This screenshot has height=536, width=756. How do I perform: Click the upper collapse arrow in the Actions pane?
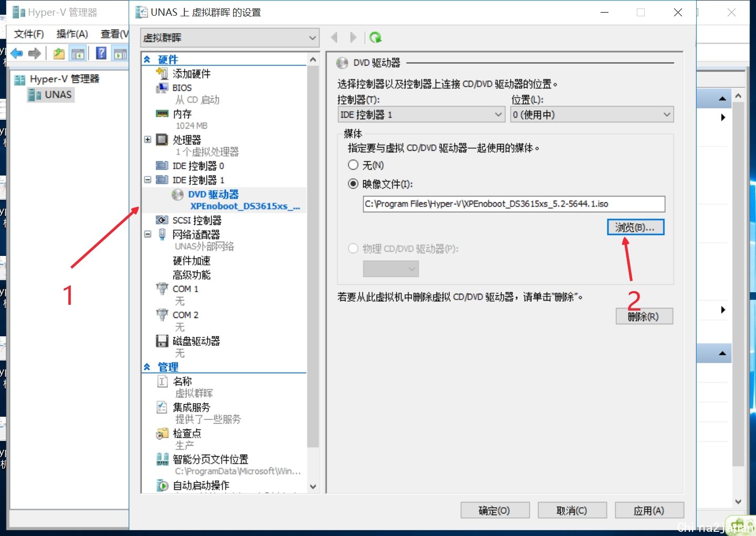[722, 98]
